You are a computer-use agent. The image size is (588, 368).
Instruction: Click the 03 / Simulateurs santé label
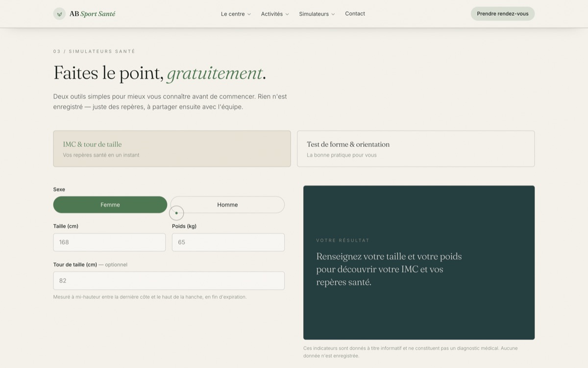pyautogui.click(x=94, y=51)
